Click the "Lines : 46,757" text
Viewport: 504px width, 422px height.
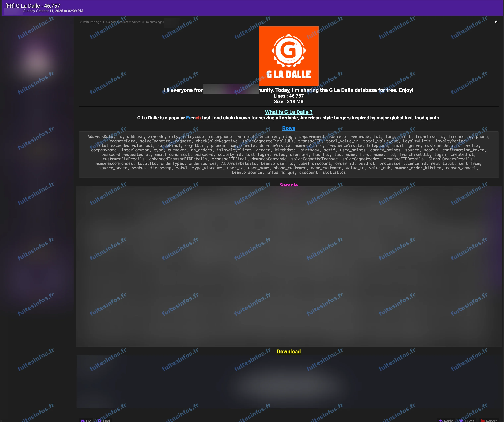click(x=288, y=96)
